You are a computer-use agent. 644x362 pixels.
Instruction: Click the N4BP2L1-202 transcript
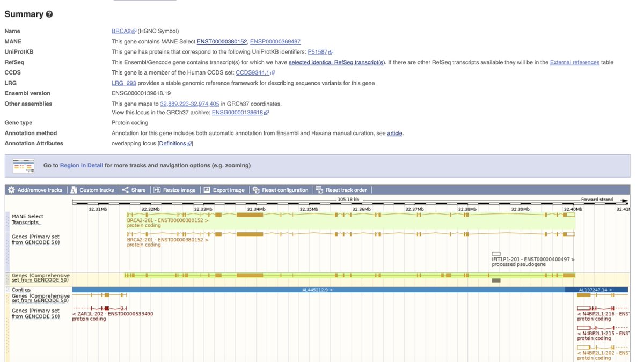pos(603,353)
